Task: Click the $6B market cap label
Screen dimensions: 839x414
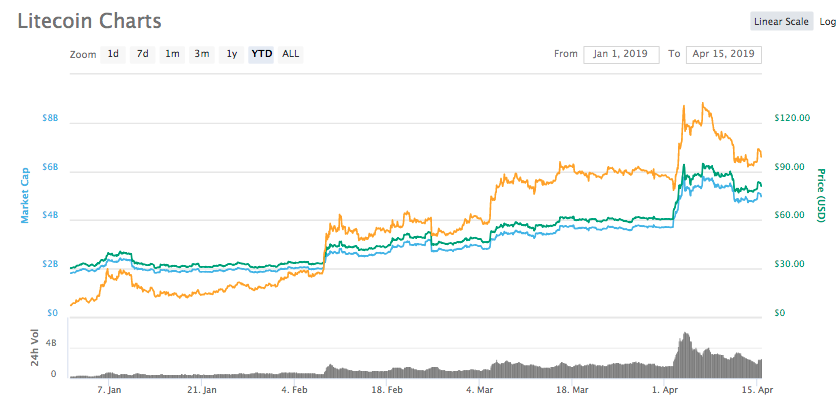Action: (x=50, y=167)
